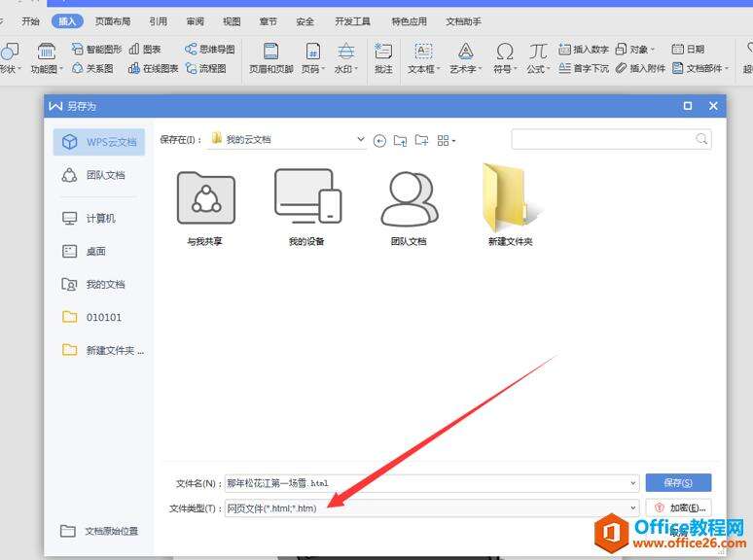Image resolution: width=753 pixels, height=560 pixels.
Task: Open the 文档助手 document assistant tab
Action: tap(463, 21)
